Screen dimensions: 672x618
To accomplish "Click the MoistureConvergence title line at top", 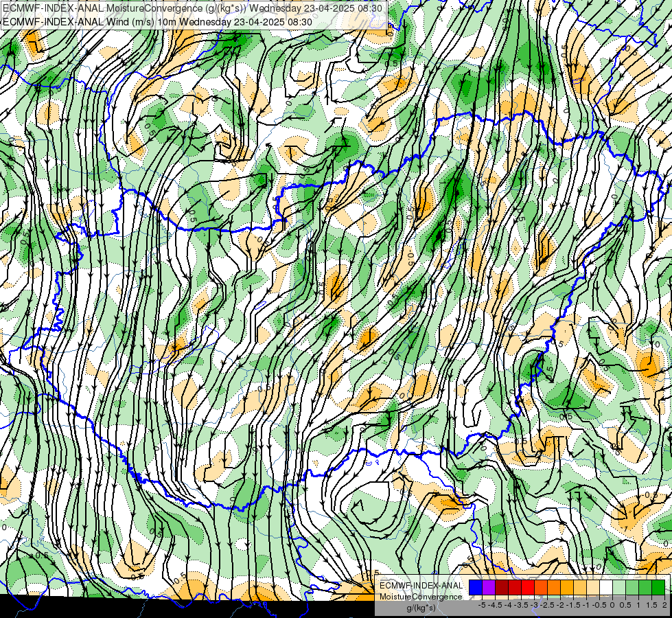I will click(192, 8).
